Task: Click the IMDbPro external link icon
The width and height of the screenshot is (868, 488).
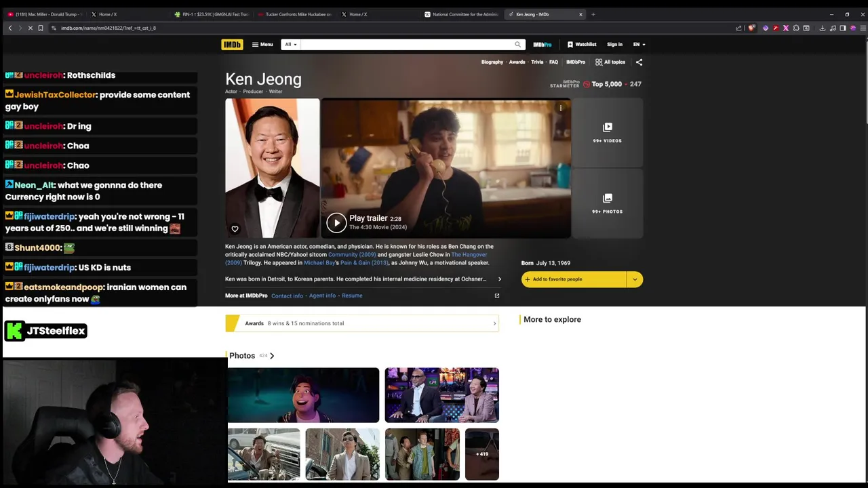Action: tap(496, 296)
